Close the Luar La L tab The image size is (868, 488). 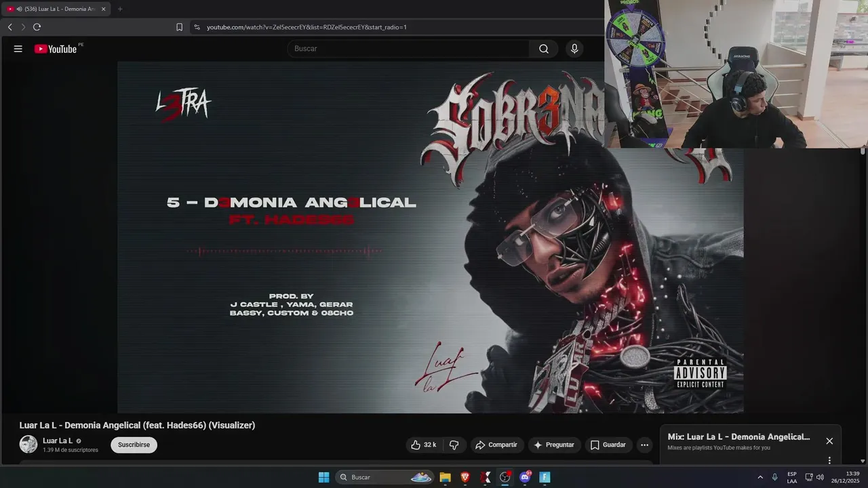pyautogui.click(x=104, y=9)
